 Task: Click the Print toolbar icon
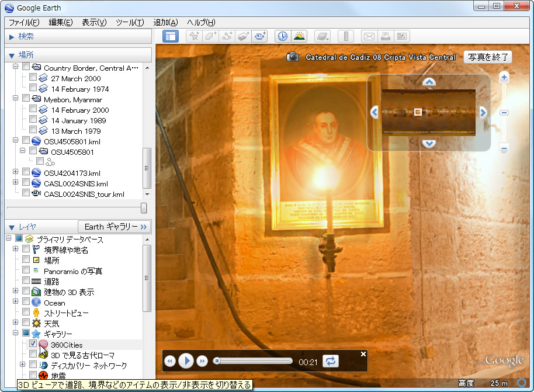(386, 36)
